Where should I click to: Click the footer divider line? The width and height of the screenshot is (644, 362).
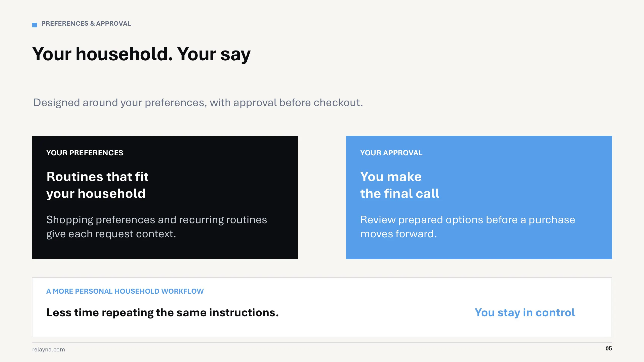(322, 343)
